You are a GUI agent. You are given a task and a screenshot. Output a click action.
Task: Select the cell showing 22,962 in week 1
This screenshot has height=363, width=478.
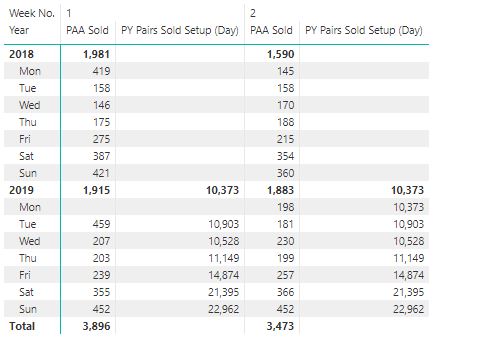point(223,309)
